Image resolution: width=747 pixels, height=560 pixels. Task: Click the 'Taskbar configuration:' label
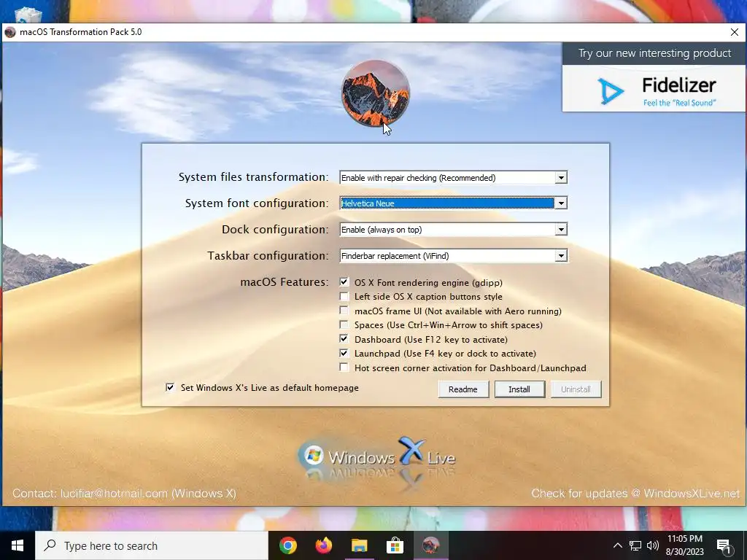click(268, 256)
